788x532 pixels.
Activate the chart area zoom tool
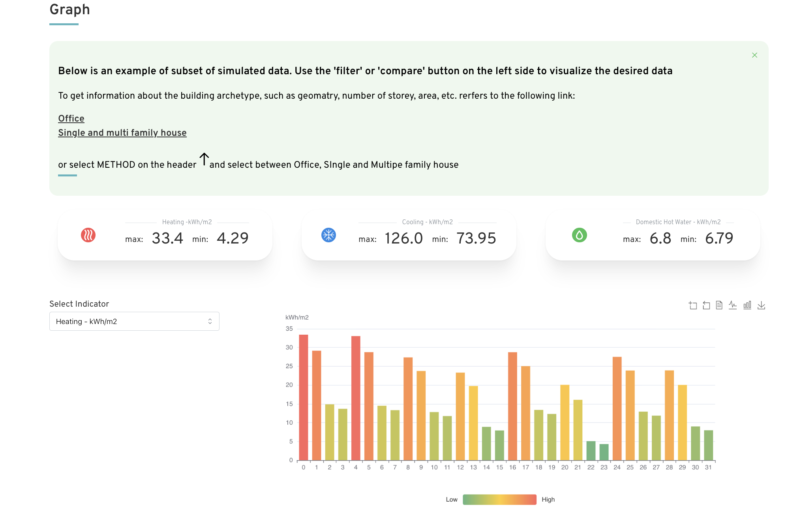click(693, 305)
